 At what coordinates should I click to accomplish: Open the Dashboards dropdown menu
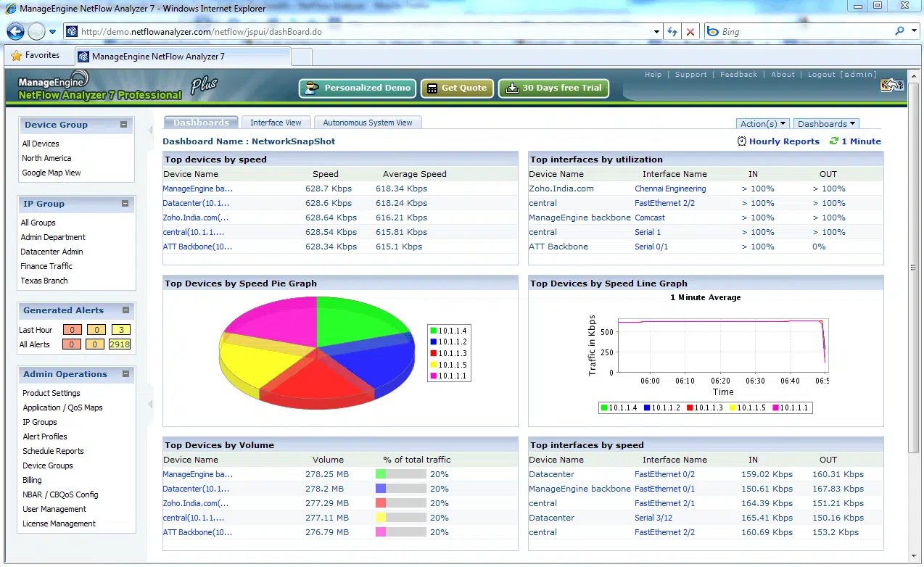(826, 124)
